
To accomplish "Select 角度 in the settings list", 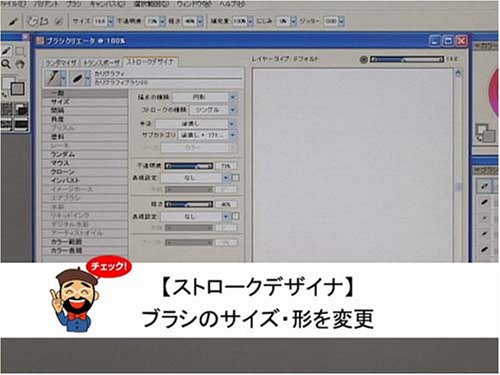I will 85,119.
